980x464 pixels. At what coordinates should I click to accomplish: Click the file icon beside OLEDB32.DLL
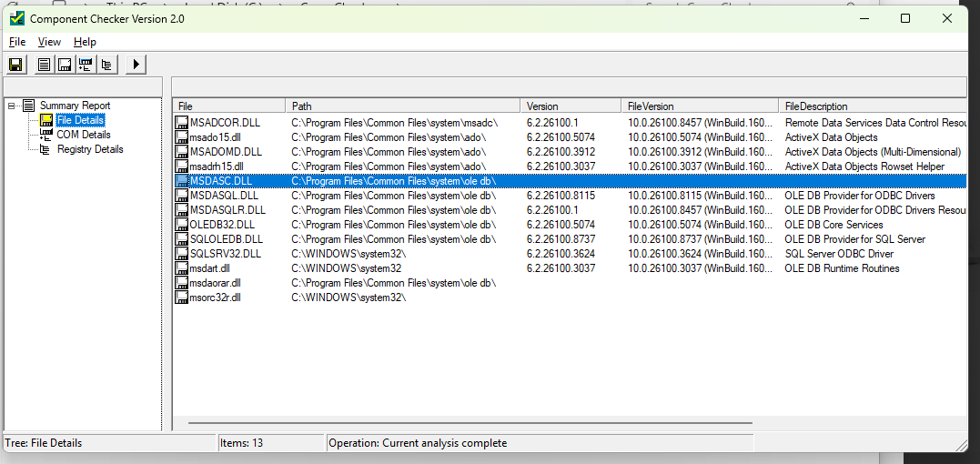tap(182, 224)
